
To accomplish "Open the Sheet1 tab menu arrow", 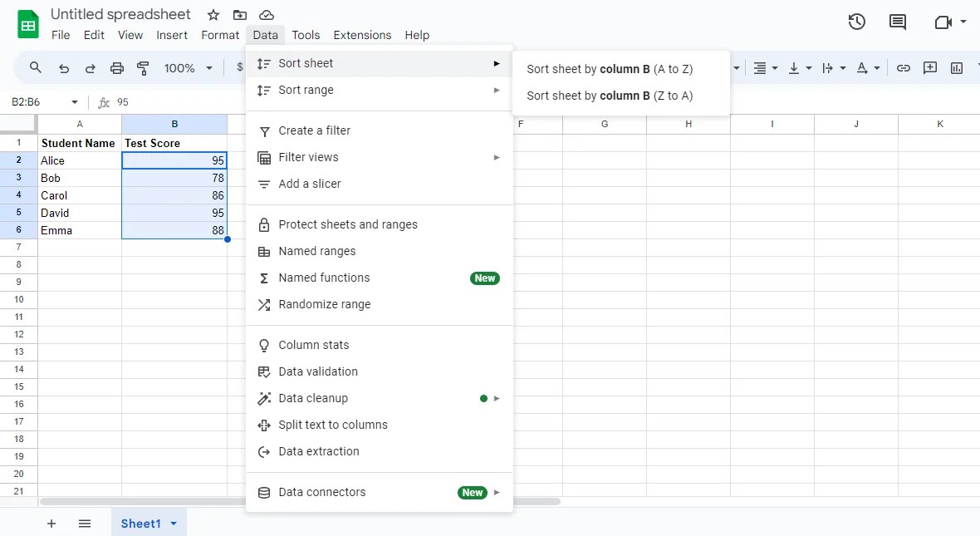I will [174, 524].
